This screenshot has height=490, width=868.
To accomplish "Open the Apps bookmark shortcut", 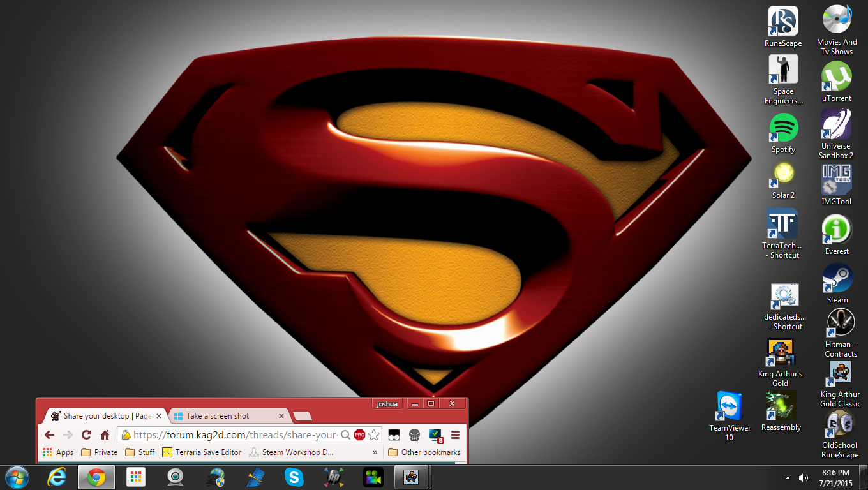I will pos(58,452).
